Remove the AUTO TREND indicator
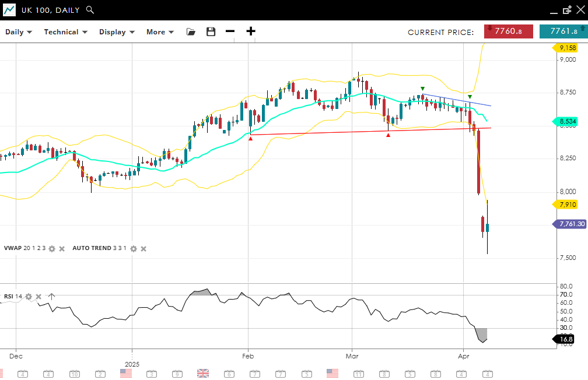This screenshot has width=588, height=380. (143, 248)
